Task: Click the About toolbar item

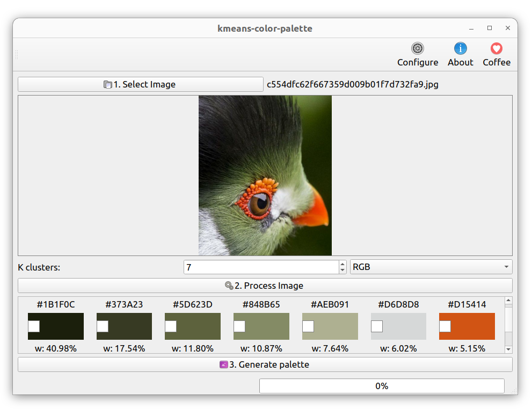Action: click(x=460, y=54)
